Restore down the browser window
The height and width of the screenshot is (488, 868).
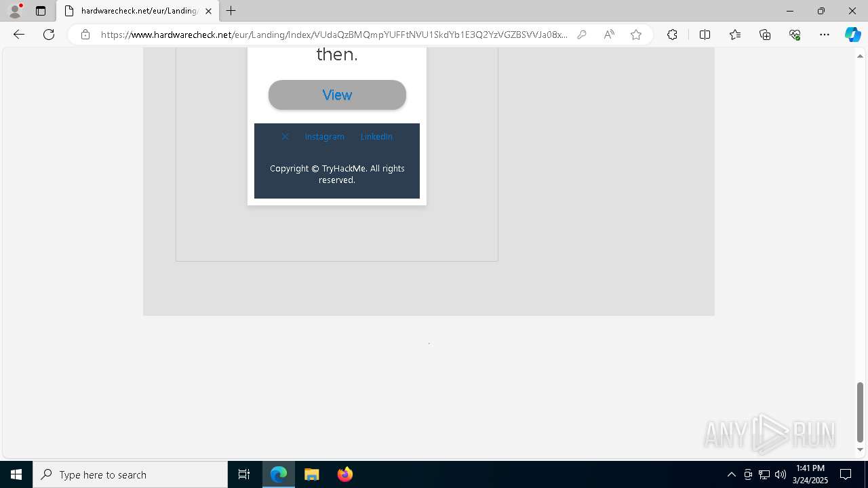coord(821,11)
